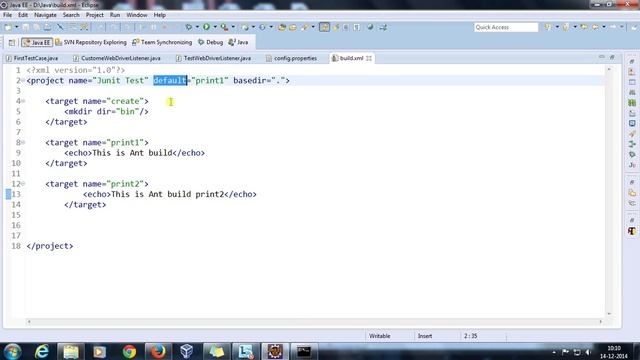Switch to the Java perspective
The image size is (640, 360).
pos(238,42)
